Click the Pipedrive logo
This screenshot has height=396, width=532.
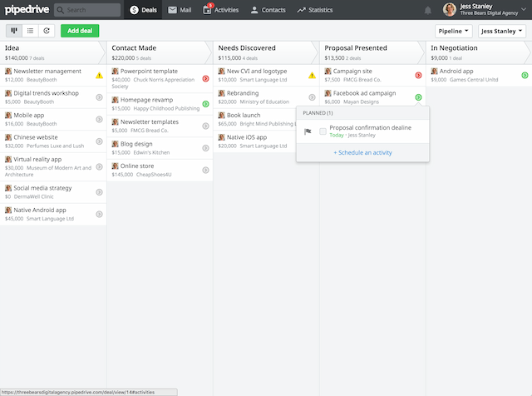27,9
